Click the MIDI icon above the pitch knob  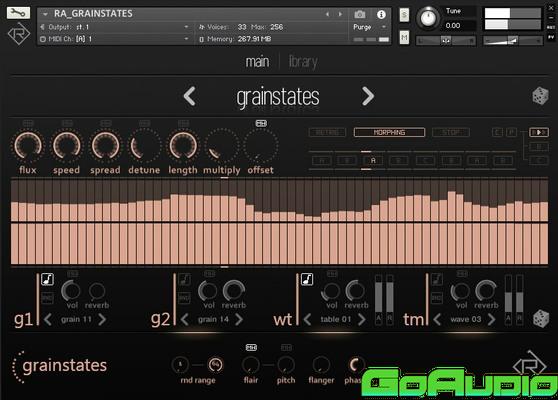tap(286, 347)
